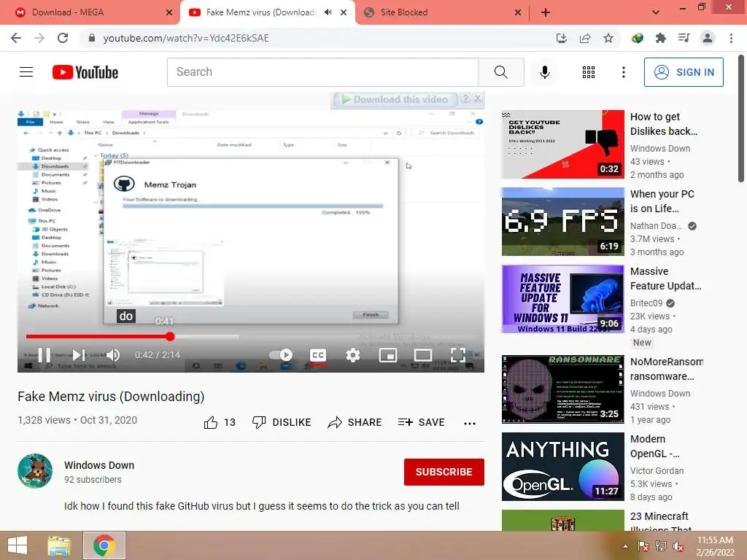Screen dimensions: 747x560
Task: Click Chrome icon in taskbar
Action: (x=104, y=545)
